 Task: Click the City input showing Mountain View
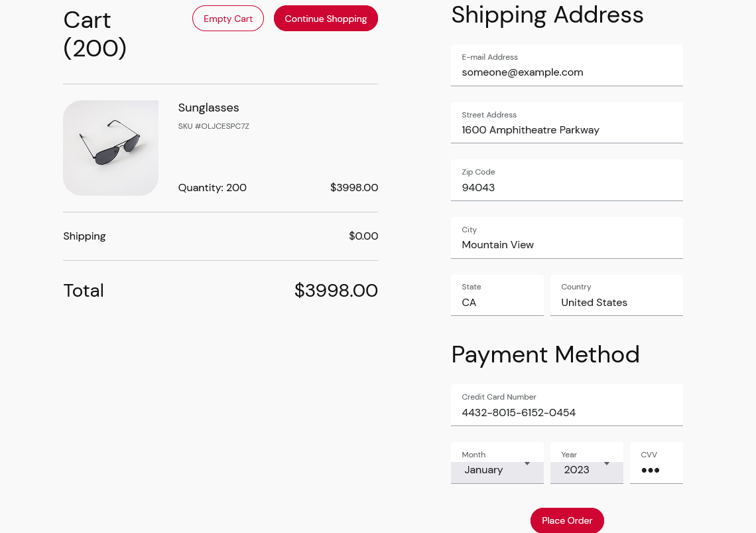click(567, 244)
